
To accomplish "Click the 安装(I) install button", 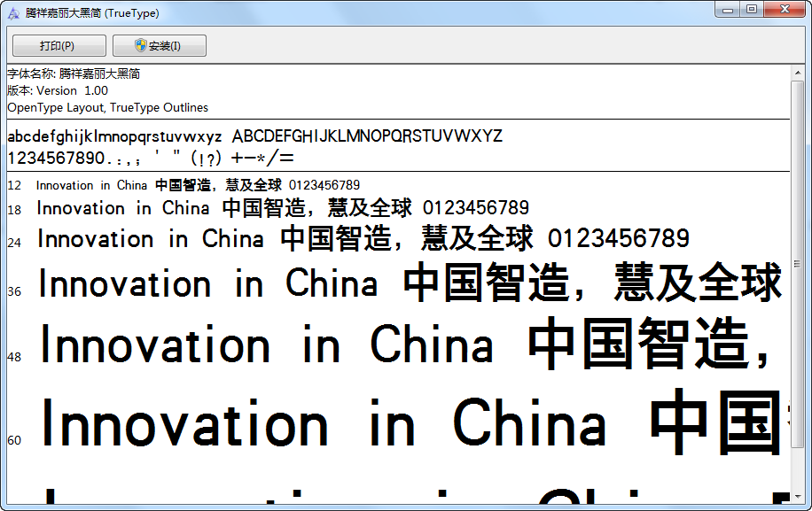I will (x=160, y=45).
